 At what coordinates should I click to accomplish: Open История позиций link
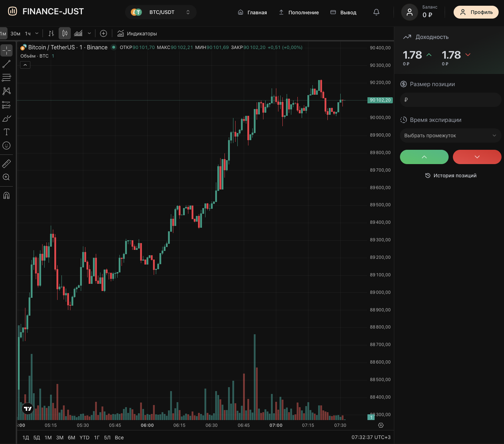451,176
